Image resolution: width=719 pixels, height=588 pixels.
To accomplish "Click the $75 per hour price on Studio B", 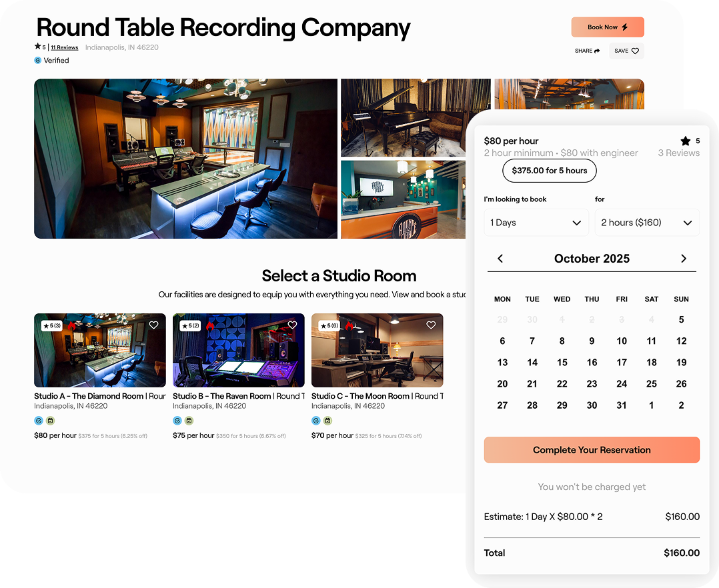I will [x=193, y=435].
